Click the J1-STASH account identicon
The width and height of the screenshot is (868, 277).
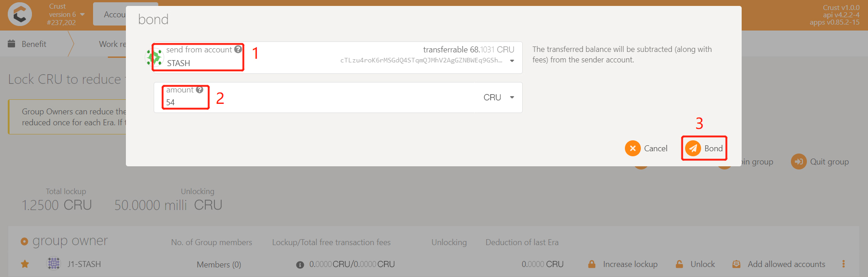tap(54, 264)
